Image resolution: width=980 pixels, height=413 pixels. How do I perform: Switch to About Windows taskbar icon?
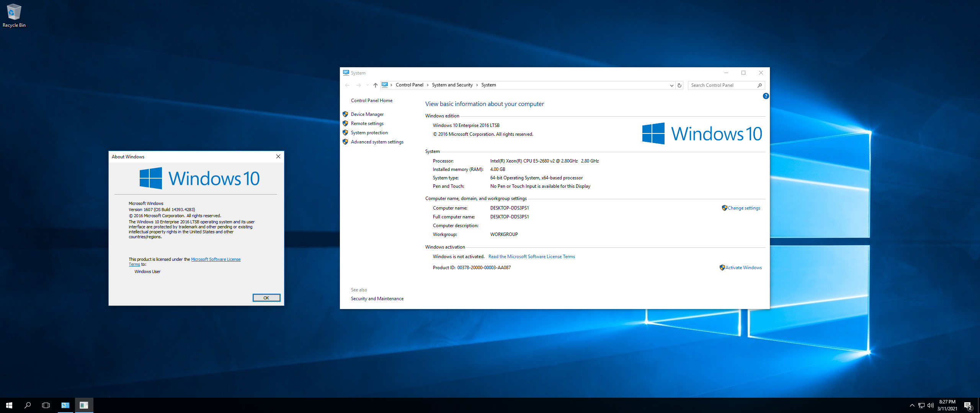[84, 405]
